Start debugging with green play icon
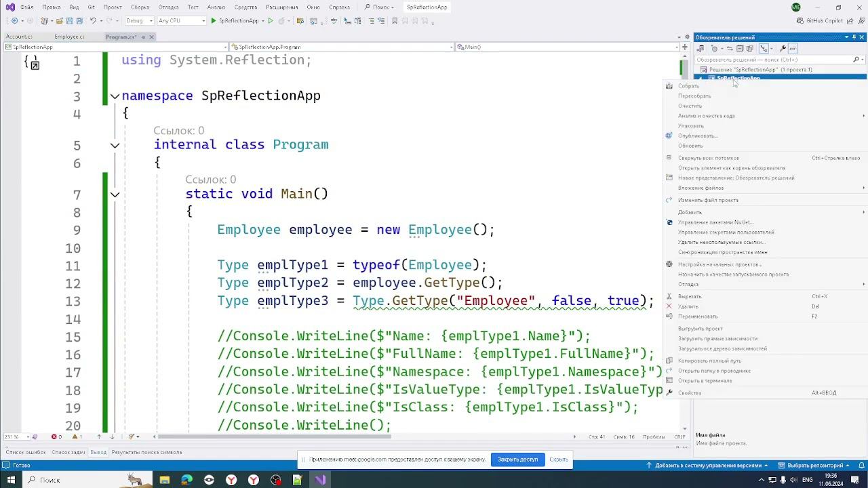Screen dimensions: 868x488 point(214,21)
